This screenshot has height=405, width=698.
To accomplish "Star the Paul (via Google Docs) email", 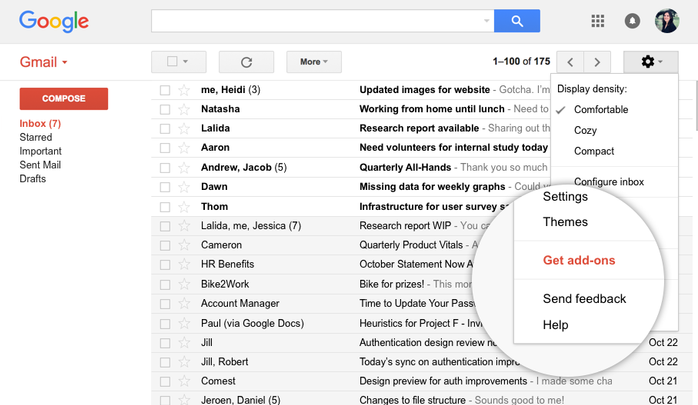I will [184, 324].
